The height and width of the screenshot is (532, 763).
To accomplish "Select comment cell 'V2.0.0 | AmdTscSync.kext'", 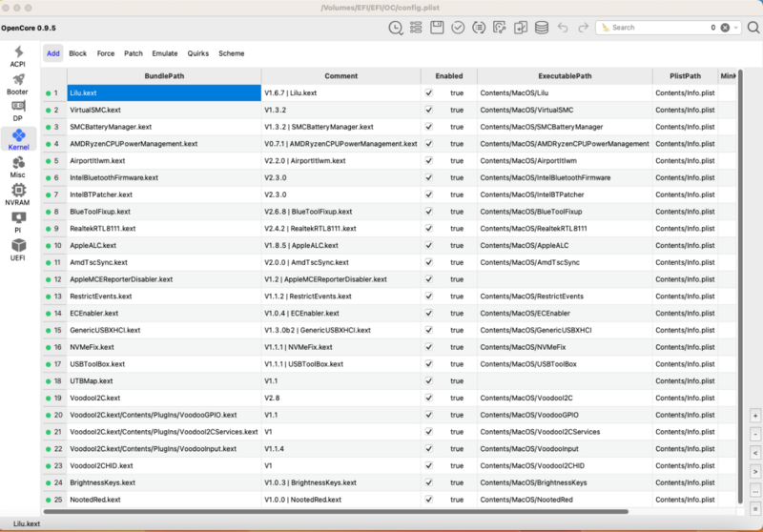I will click(x=341, y=262).
